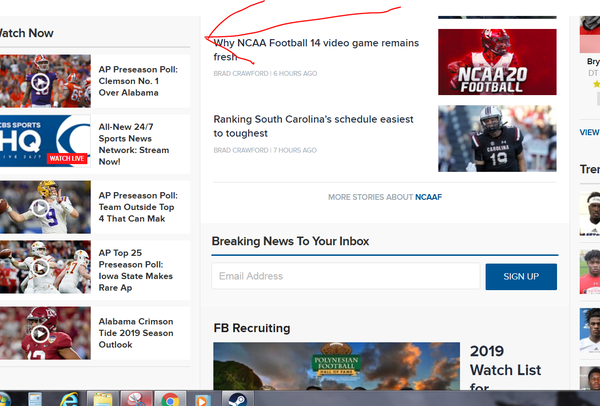This screenshot has width=600, height=406.
Task: Open Snipping Tool from the taskbar
Action: tap(136, 399)
